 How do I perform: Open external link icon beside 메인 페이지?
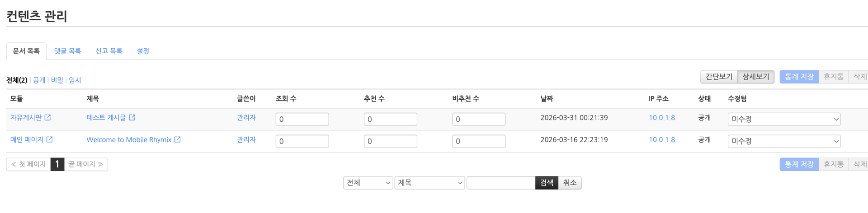pos(49,139)
